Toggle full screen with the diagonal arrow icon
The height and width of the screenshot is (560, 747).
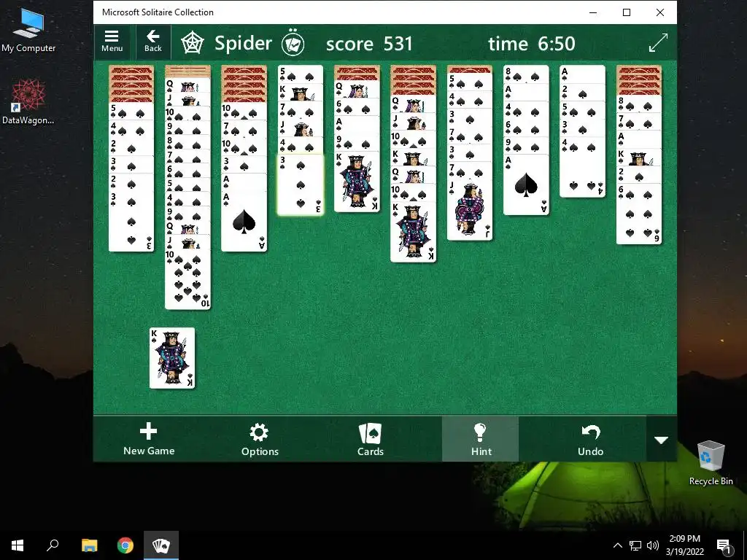coord(659,43)
